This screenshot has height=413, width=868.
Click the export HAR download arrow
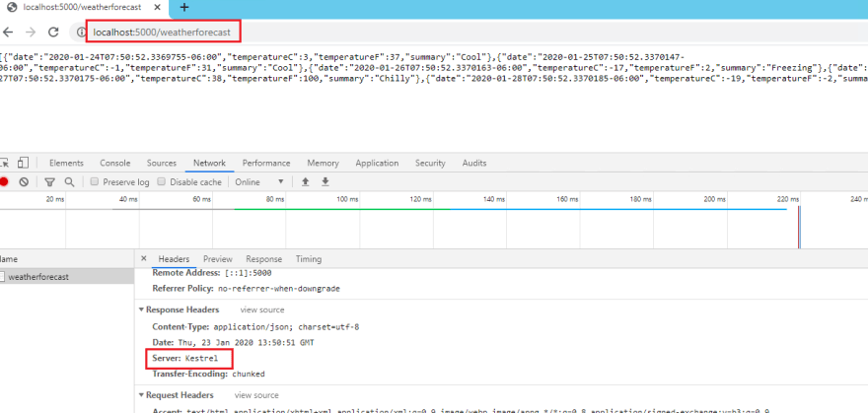pyautogui.click(x=325, y=182)
